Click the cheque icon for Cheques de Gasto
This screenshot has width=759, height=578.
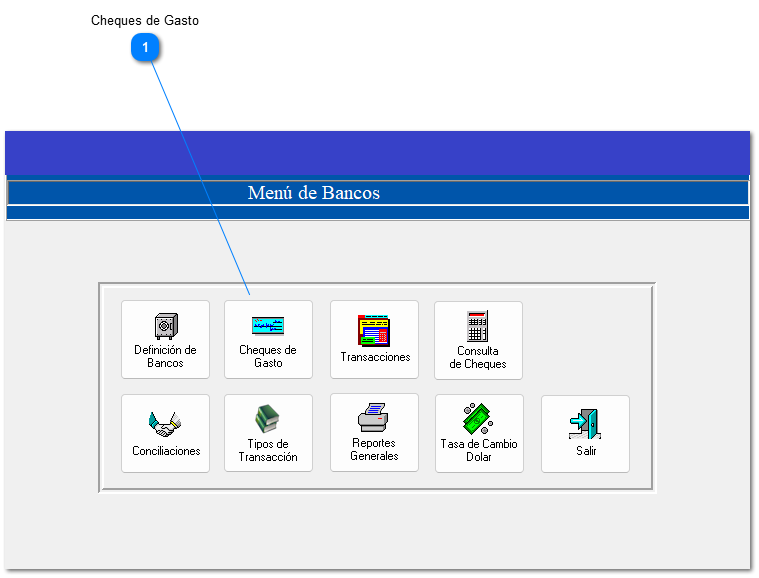click(x=268, y=326)
